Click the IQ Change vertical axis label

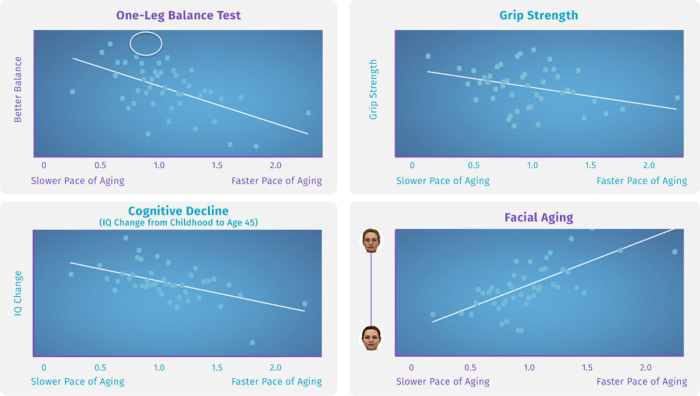(x=18, y=293)
